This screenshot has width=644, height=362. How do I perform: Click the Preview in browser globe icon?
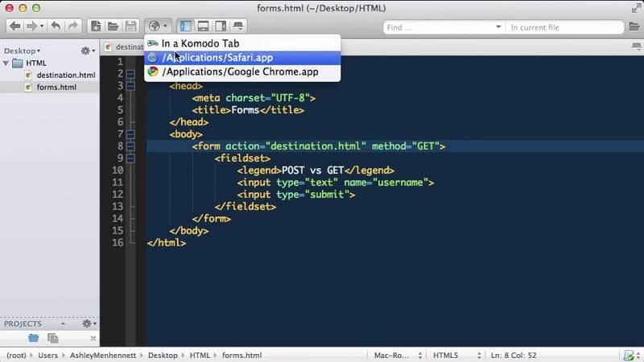154,27
